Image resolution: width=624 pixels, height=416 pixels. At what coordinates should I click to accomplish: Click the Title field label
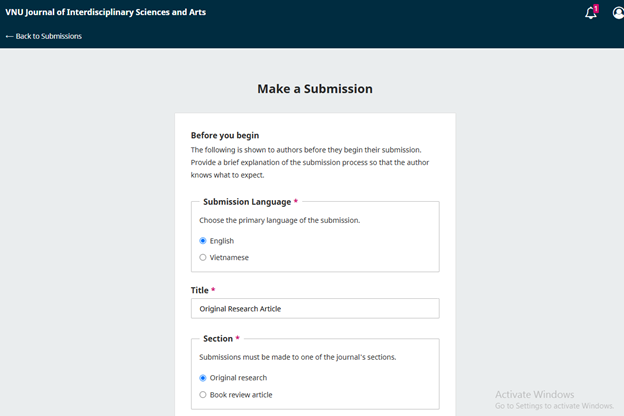199,290
